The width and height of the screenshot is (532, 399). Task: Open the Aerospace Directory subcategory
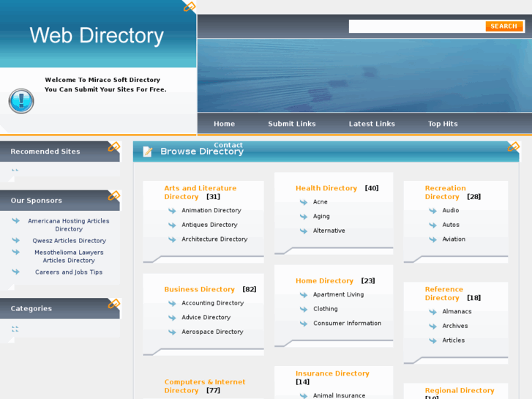click(212, 332)
